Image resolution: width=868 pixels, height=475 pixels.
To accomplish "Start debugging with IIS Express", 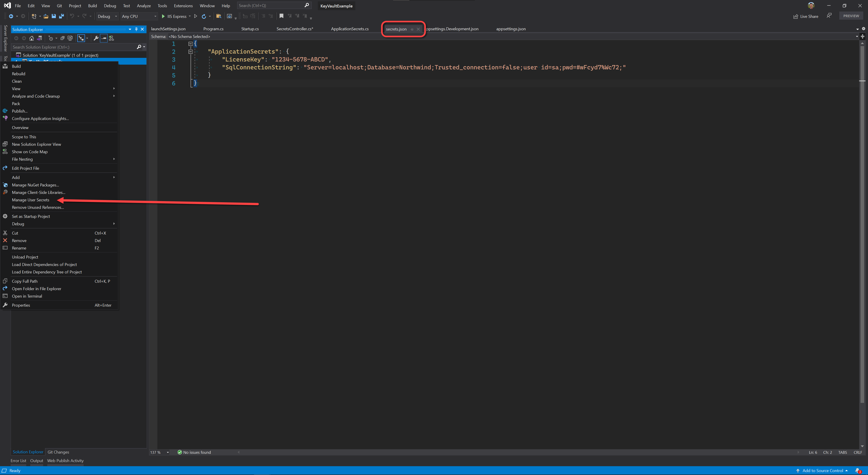I will [174, 16].
